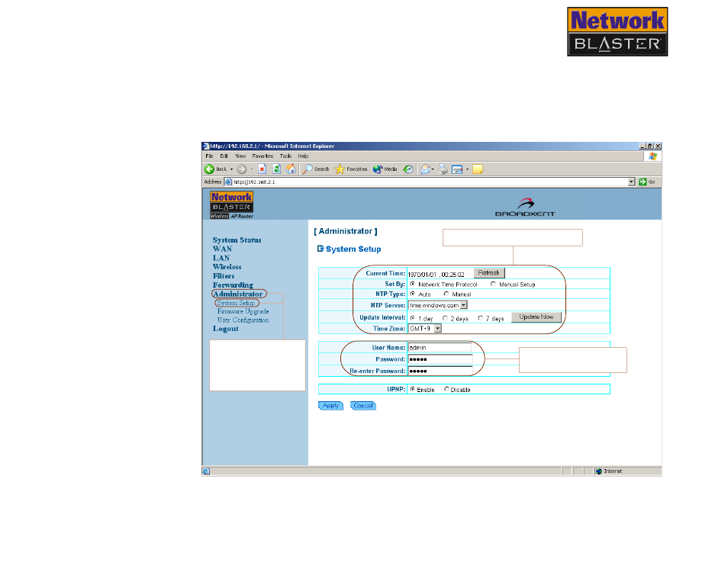728x566 pixels.
Task: Click the Print icon in toolbar
Action: (443, 169)
